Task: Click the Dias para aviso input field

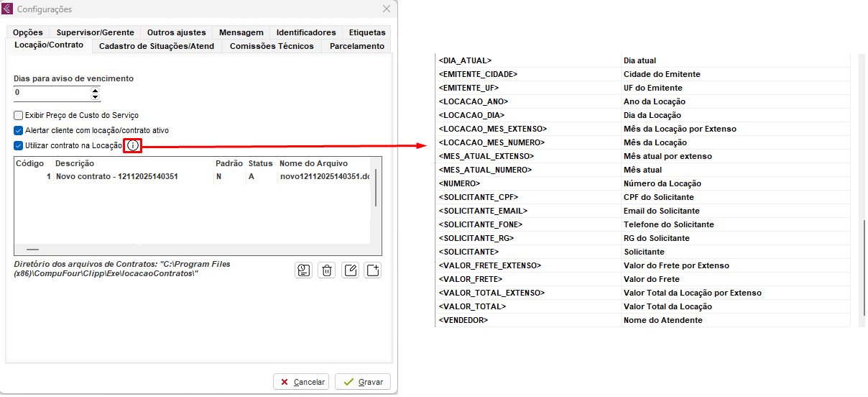Action: [52, 93]
